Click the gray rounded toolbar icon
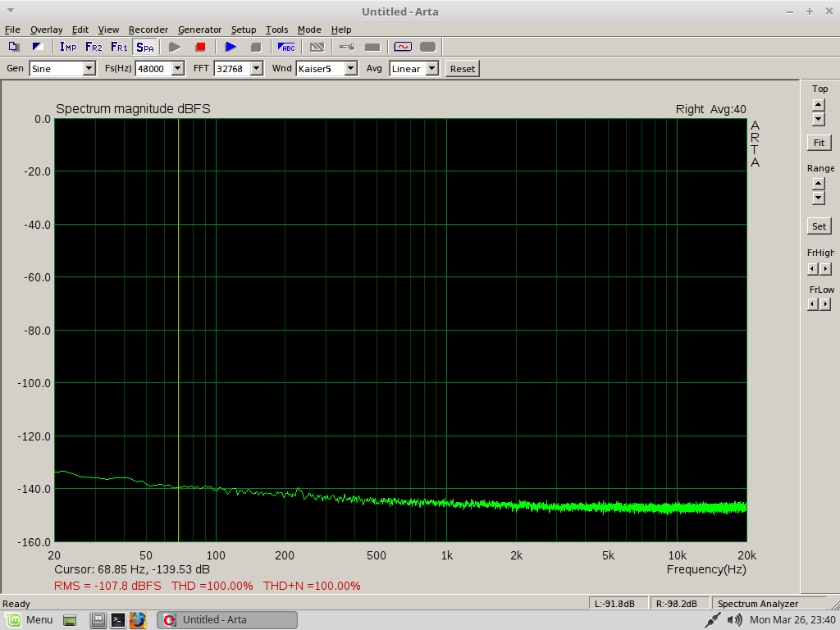This screenshot has width=840, height=630. coord(428,47)
